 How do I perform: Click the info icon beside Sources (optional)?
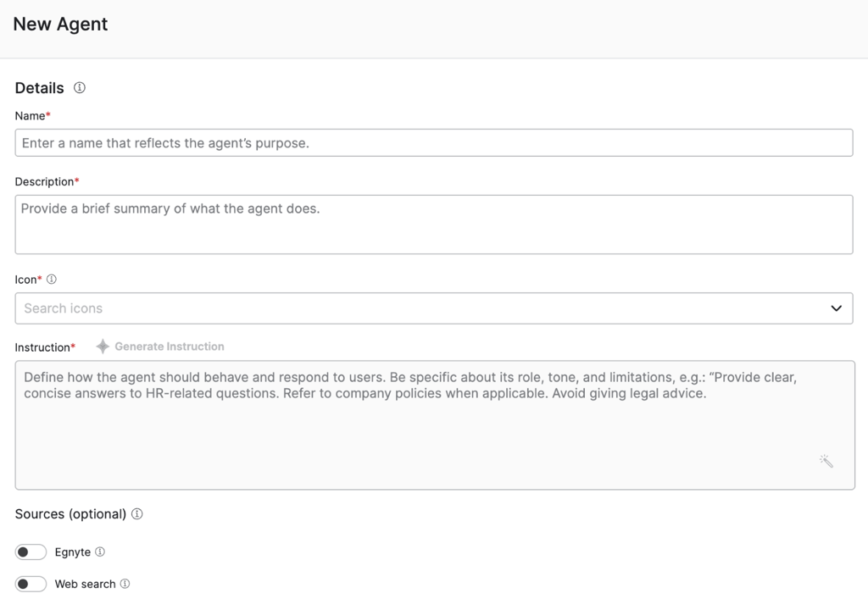(137, 513)
